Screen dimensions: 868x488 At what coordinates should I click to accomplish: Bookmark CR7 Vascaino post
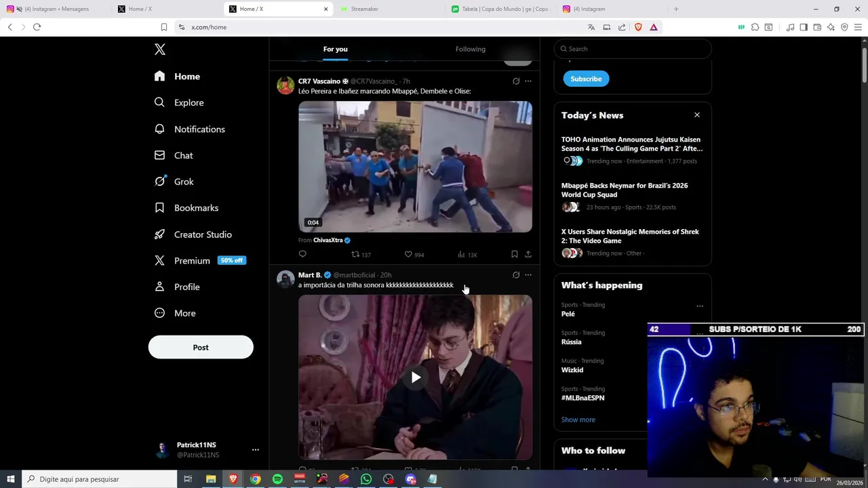[515, 254]
